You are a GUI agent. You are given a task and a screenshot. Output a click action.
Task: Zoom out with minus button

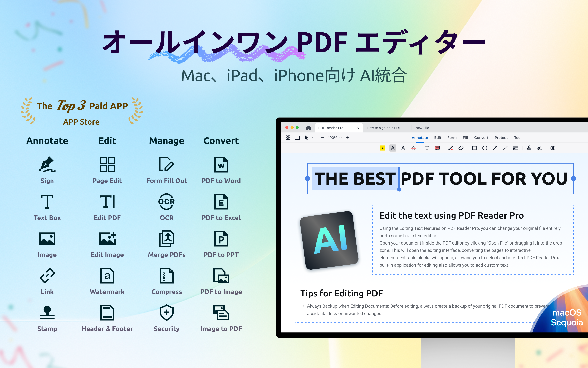[322, 138]
